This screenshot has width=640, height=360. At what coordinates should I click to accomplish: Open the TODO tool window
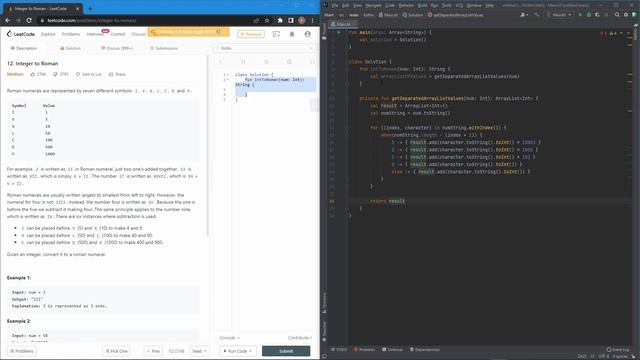pos(339,349)
